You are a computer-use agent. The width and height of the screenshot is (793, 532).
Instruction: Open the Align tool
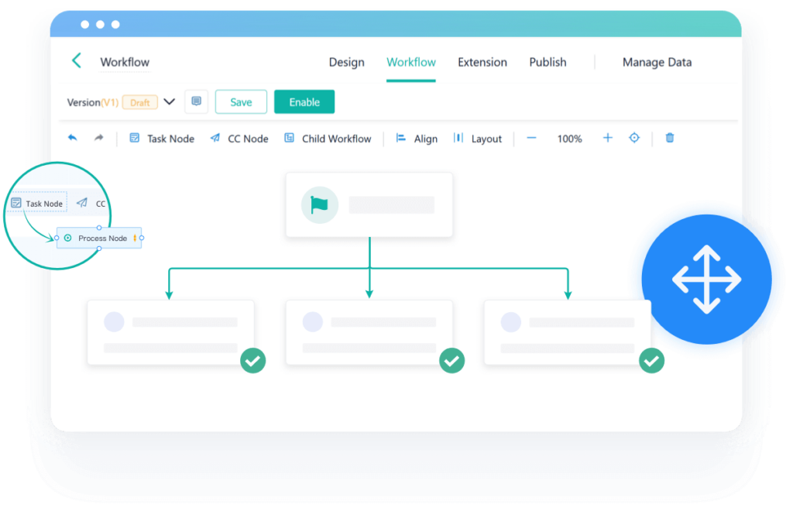pyautogui.click(x=417, y=139)
